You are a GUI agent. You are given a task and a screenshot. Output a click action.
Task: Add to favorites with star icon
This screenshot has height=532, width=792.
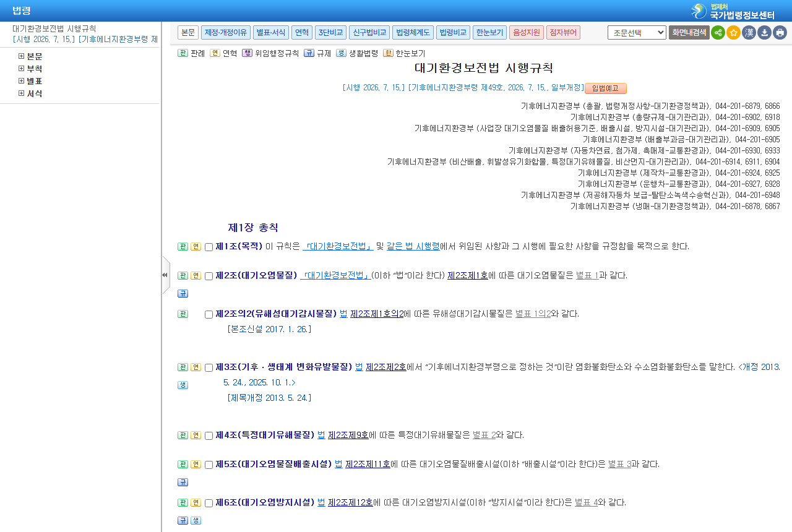(x=733, y=33)
